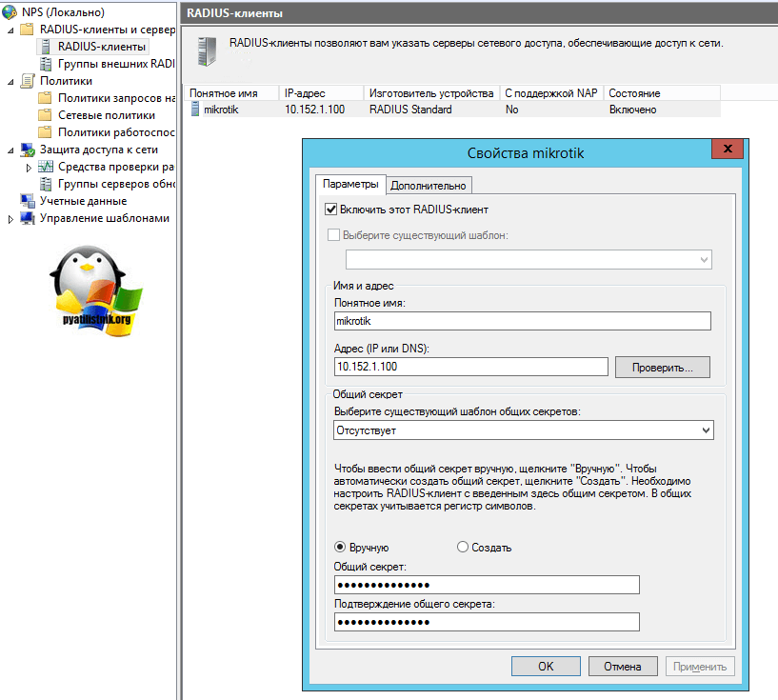Click the Защита доступа к сети icon
The width and height of the screenshot is (778, 700).
click(x=27, y=150)
